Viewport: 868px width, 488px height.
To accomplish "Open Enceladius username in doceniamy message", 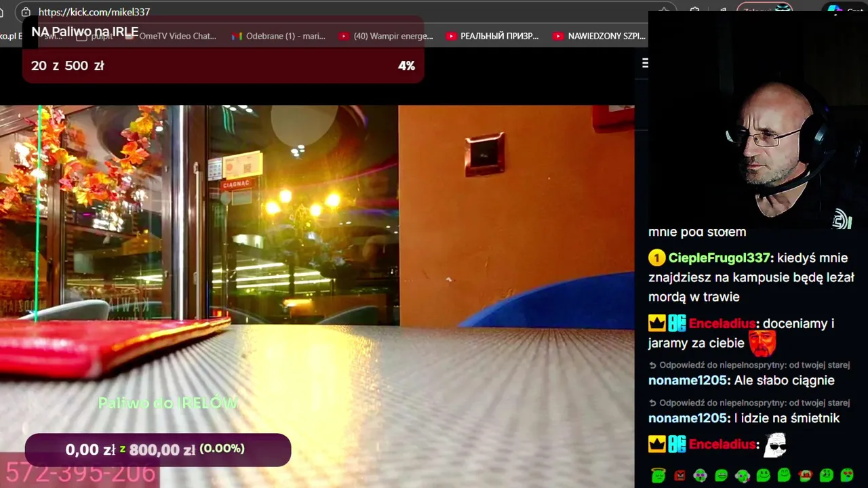I will (722, 323).
